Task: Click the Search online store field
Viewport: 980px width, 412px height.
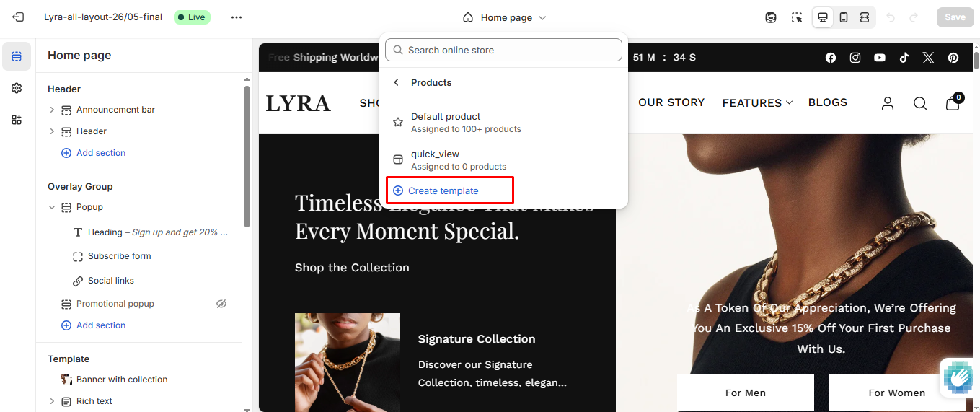Action: click(503, 50)
